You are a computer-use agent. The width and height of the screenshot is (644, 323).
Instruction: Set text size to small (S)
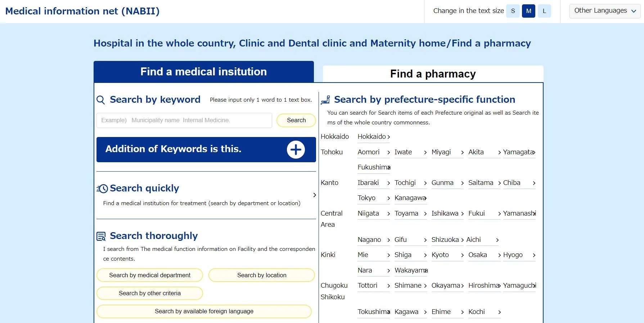[x=513, y=11]
